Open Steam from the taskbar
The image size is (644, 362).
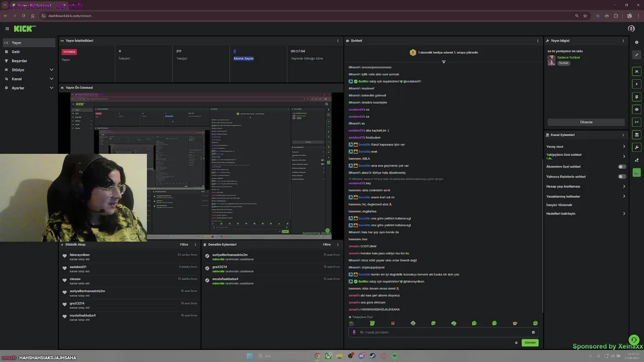(x=372, y=356)
